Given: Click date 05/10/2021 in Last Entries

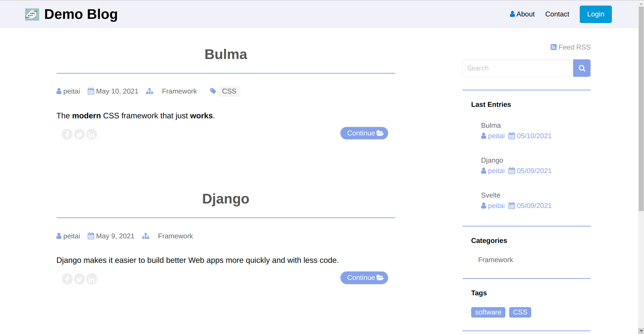Looking at the screenshot, I should (x=534, y=136).
